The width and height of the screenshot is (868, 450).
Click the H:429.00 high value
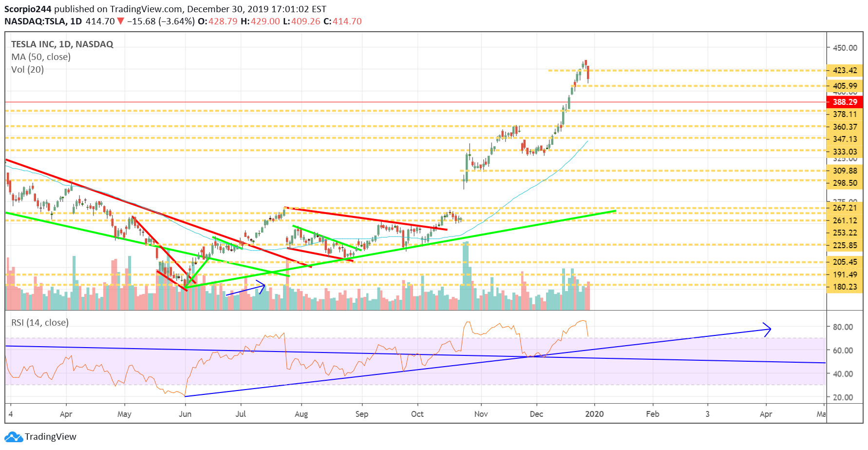(x=261, y=21)
